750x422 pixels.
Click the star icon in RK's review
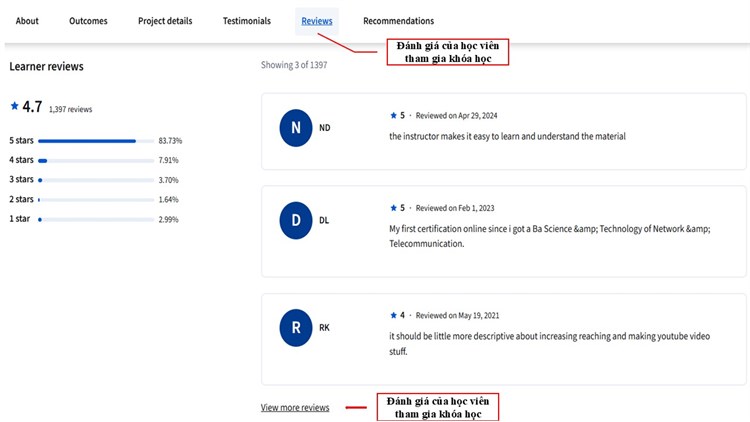pos(393,316)
